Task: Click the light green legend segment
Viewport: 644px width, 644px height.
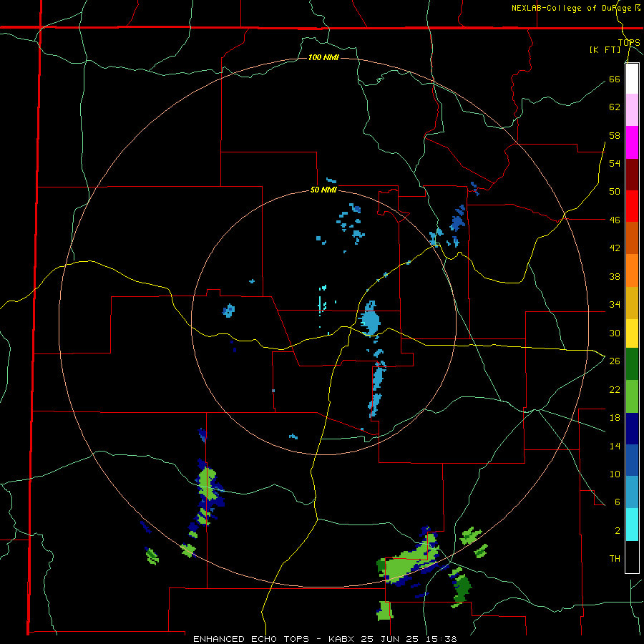Action: tap(632, 396)
